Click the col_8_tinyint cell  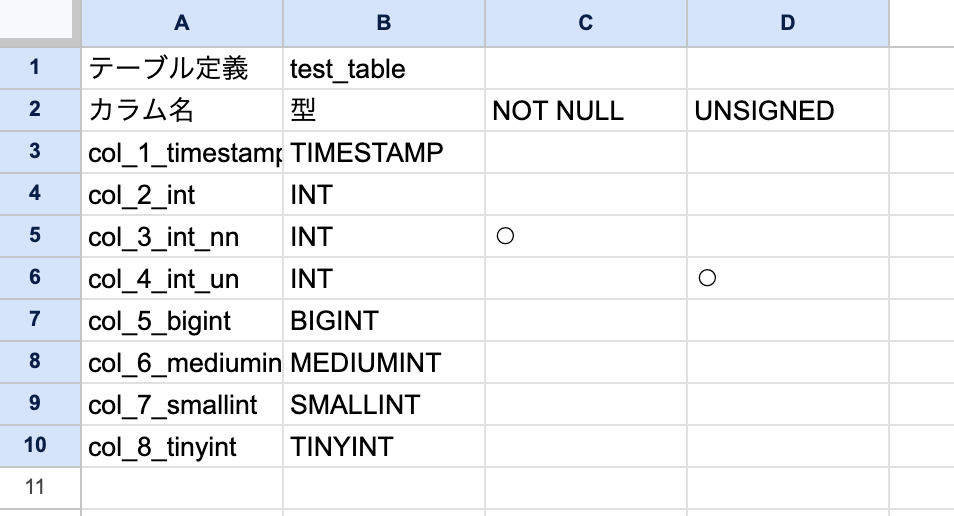coord(181,446)
